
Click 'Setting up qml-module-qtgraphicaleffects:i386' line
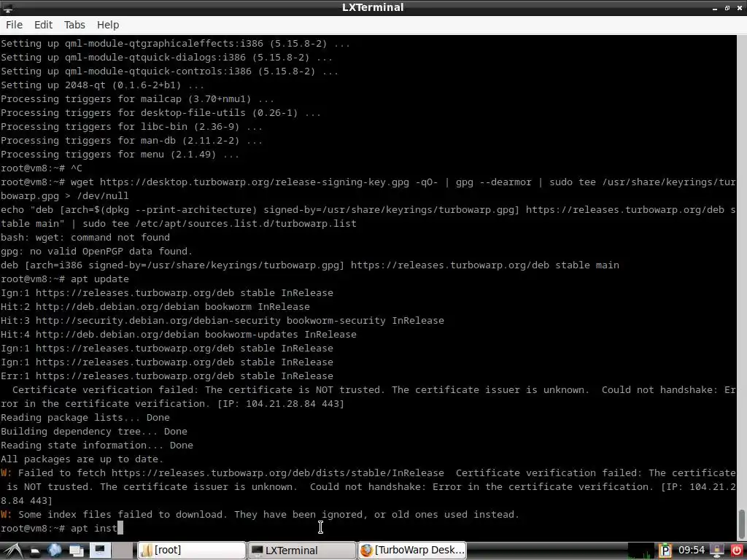[x=175, y=43]
